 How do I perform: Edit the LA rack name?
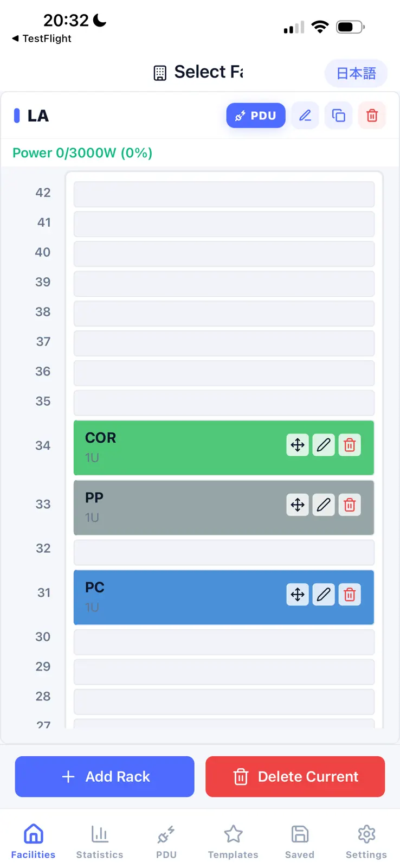pos(305,116)
